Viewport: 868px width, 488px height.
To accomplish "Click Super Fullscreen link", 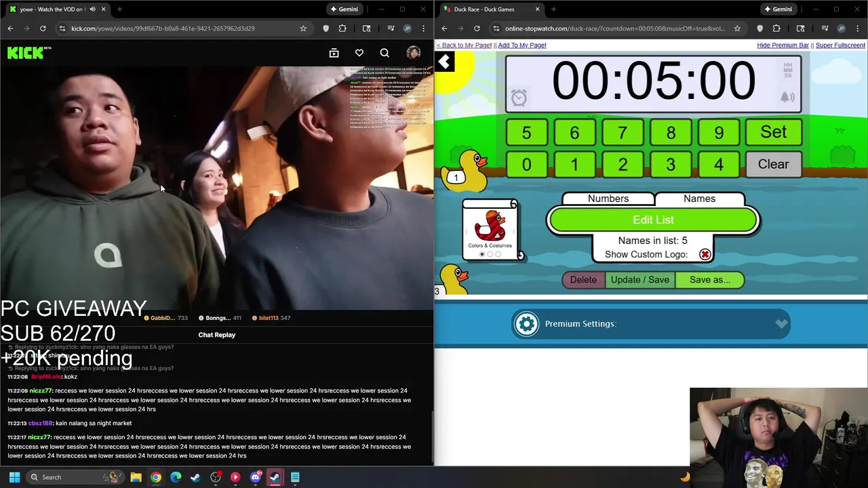I will (x=840, y=45).
